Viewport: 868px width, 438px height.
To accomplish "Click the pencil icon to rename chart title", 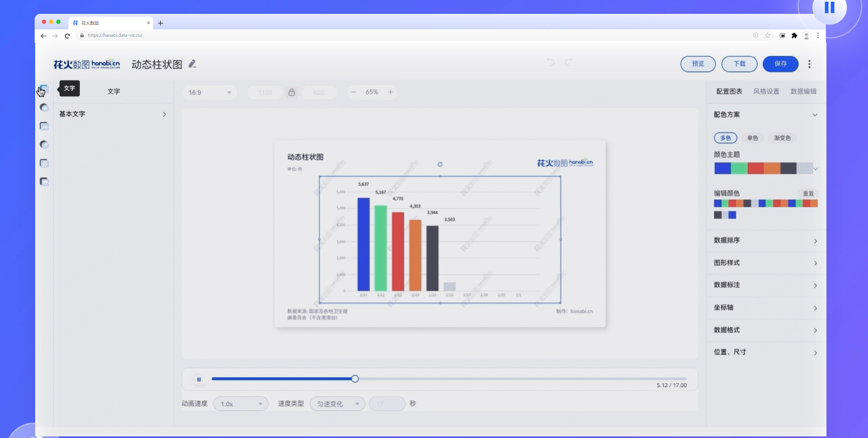I will tap(192, 64).
